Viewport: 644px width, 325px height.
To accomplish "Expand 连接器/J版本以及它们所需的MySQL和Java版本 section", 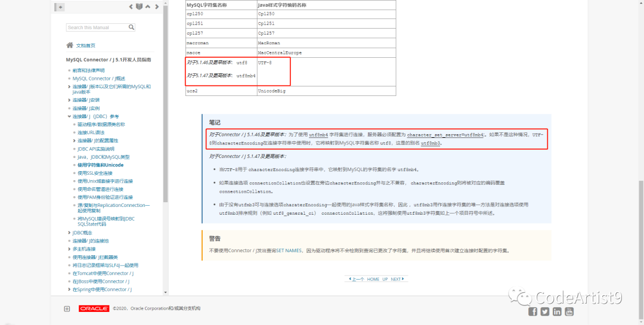I will [69, 86].
